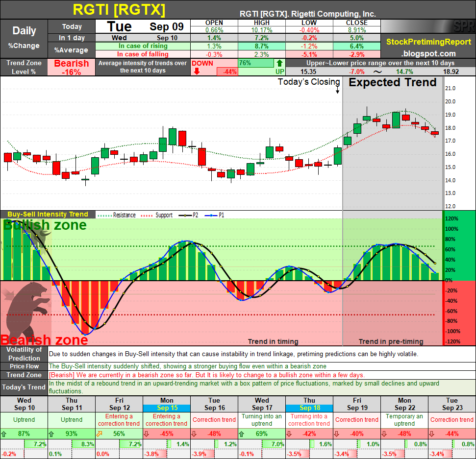476x459 pixels.
Task: Click the green UP arrow icon
Action: pos(279,63)
